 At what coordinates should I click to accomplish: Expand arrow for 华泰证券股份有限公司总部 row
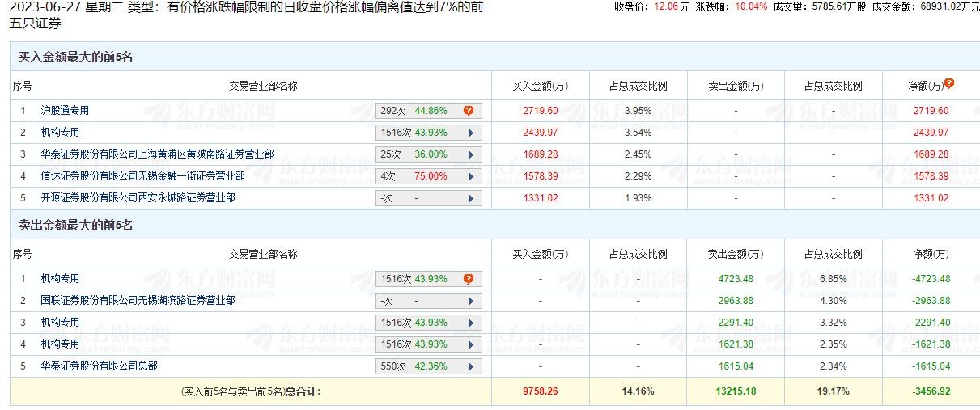[470, 366]
